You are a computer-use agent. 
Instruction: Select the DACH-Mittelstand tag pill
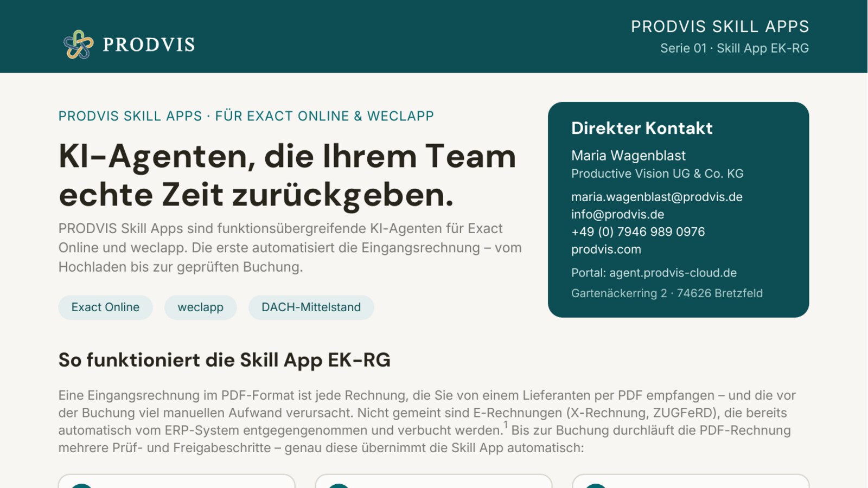(x=311, y=307)
